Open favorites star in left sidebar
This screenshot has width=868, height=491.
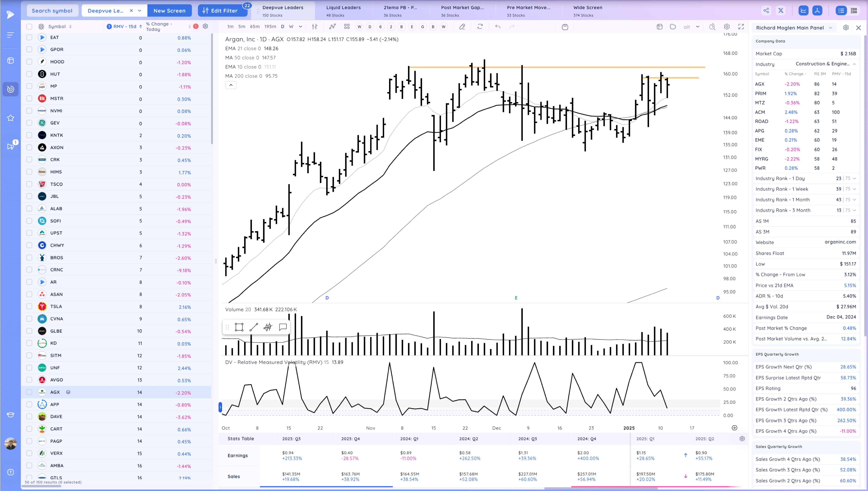click(10, 118)
